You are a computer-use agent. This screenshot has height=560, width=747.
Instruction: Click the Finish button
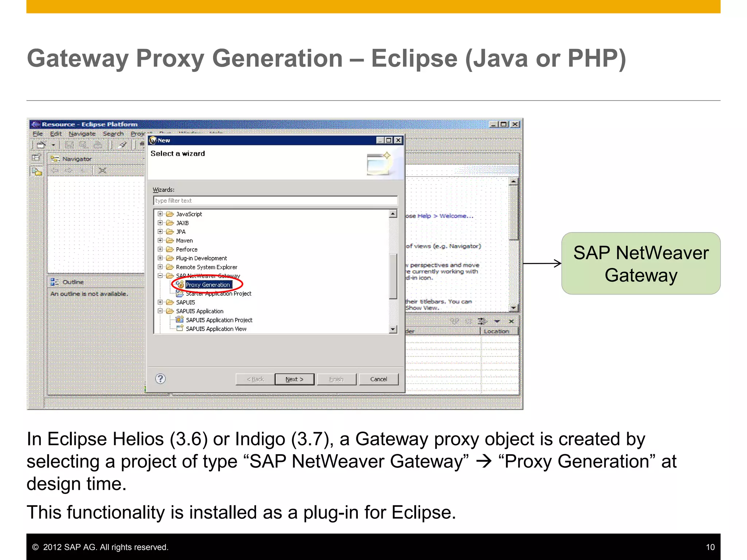pyautogui.click(x=336, y=379)
